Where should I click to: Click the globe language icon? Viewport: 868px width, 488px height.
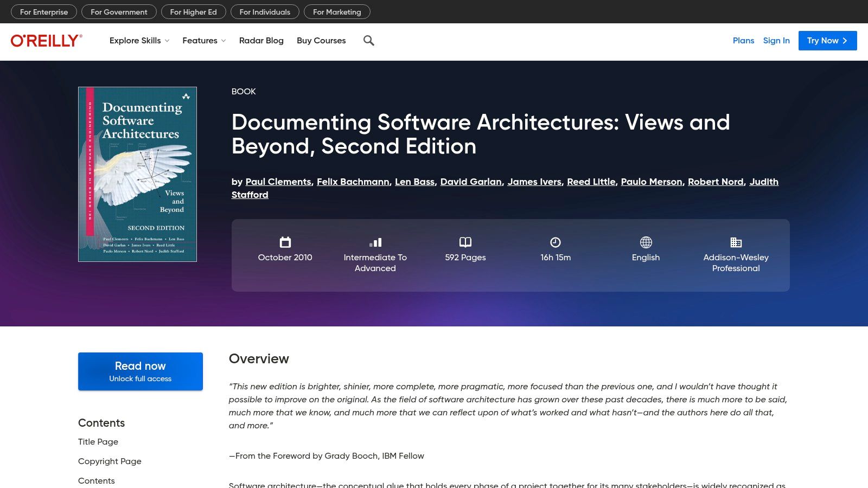tap(646, 242)
